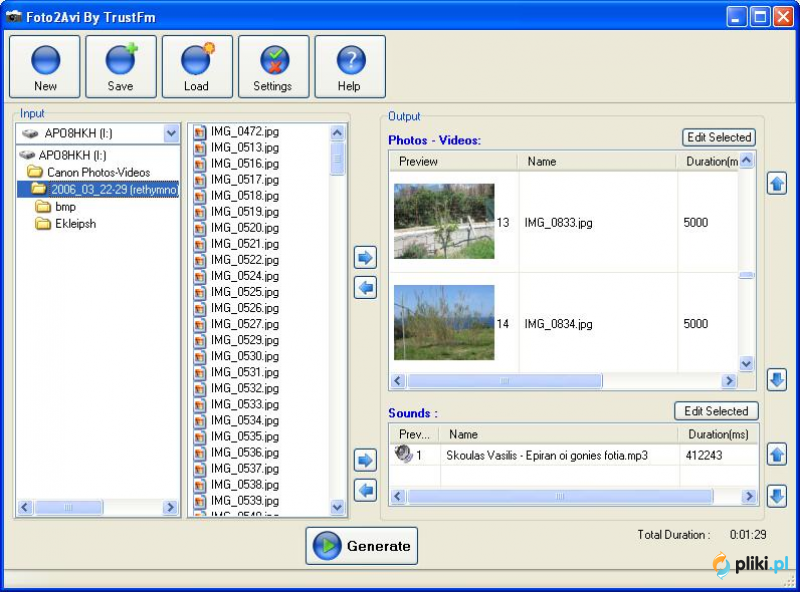This screenshot has width=800, height=592.
Task: Click the speaker icon of sound row 1
Action: tap(404, 454)
